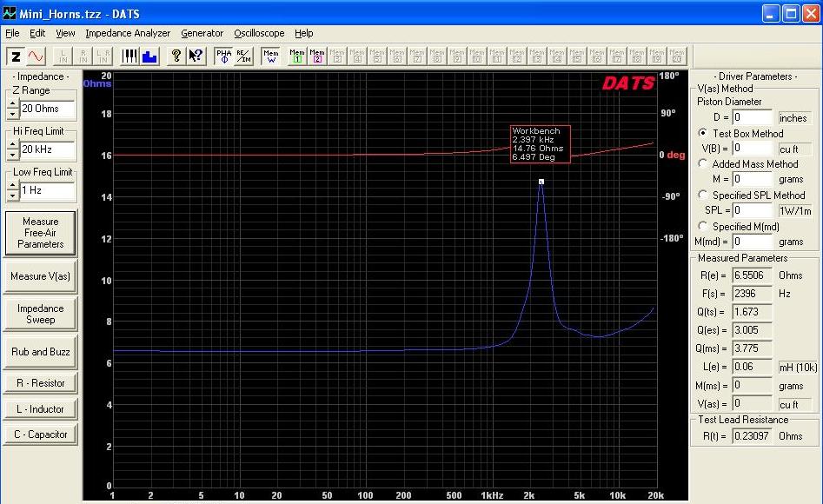The height and width of the screenshot is (504, 823).
Task: Click the R(e) value field showing 6.5506
Action: point(753,275)
